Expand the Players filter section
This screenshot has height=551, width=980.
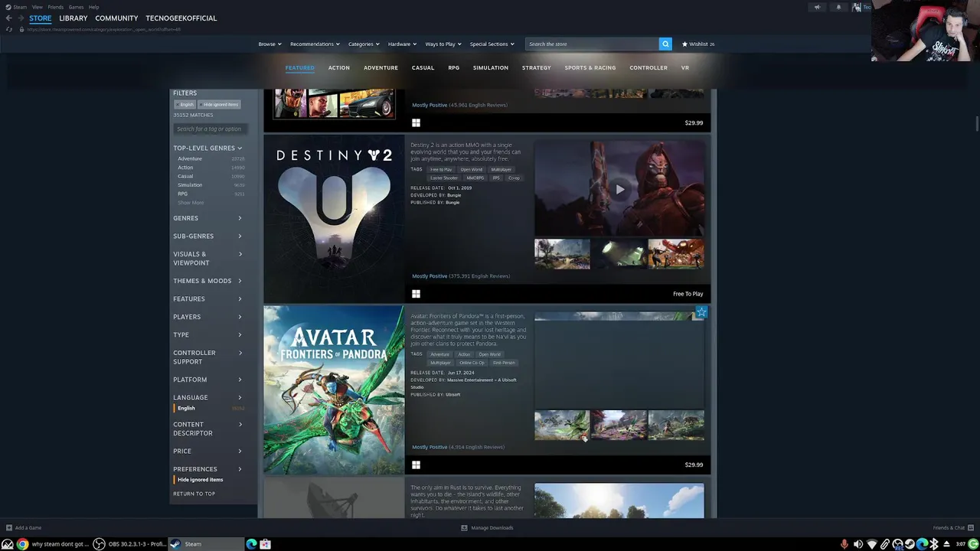(207, 317)
